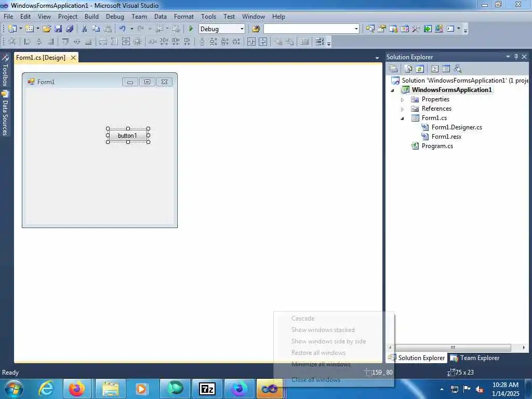Open the Command Window toolbar icon
The height and width of the screenshot is (399, 532).
coord(450,29)
